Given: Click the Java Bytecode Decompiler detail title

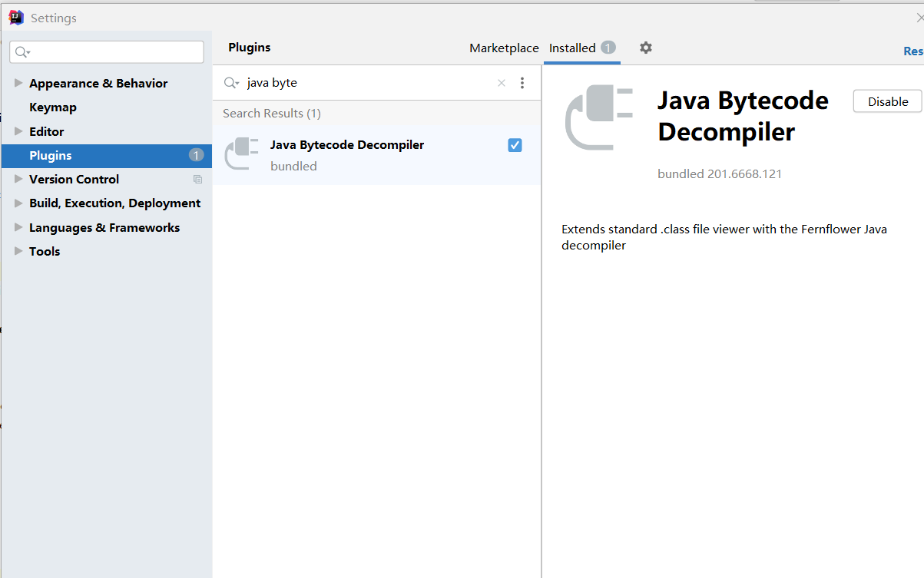Looking at the screenshot, I should pos(743,116).
